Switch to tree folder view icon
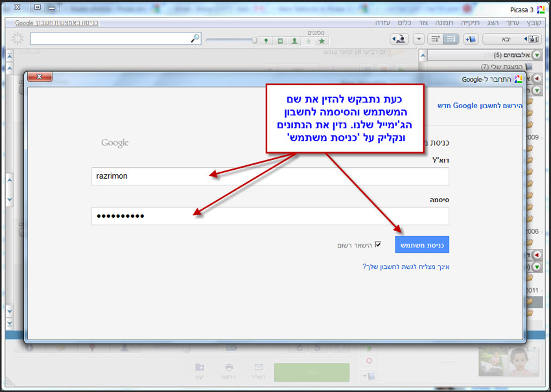The image size is (551, 392). pos(436,39)
